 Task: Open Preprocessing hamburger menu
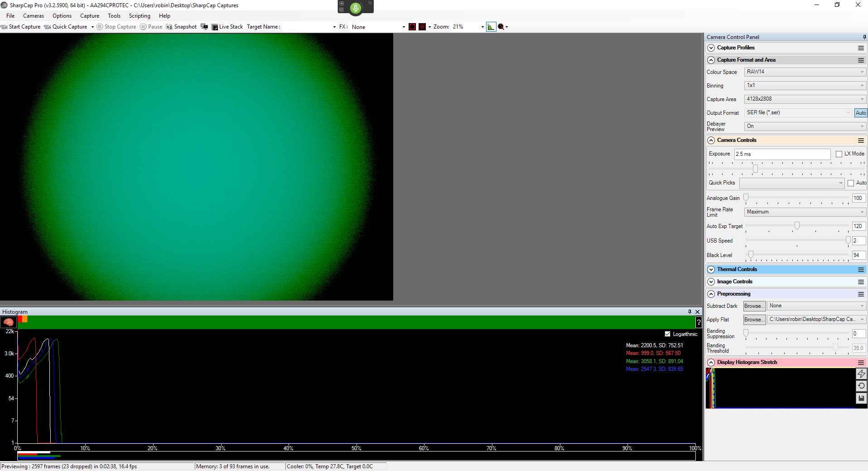[x=861, y=294]
